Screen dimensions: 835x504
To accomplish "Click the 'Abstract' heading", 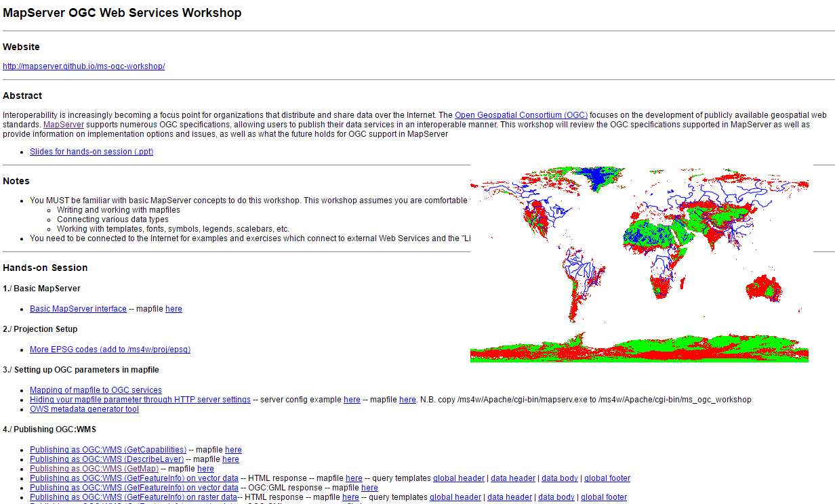I will tap(22, 96).
